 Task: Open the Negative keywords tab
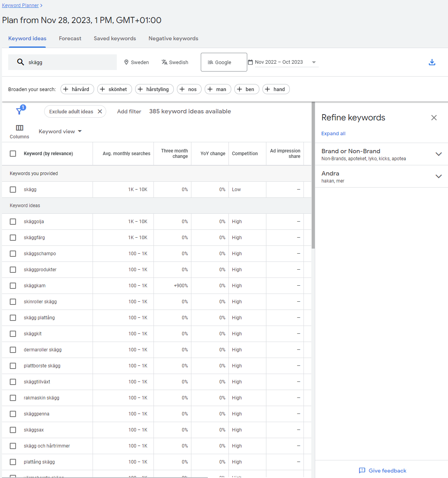pyautogui.click(x=173, y=38)
